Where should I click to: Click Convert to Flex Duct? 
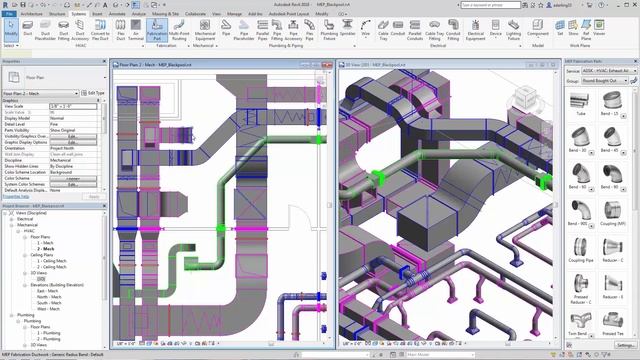point(100,30)
